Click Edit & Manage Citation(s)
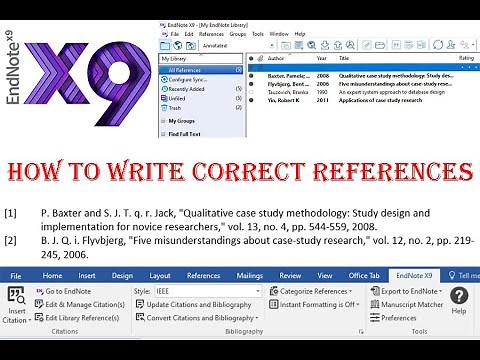The width and height of the screenshot is (480, 360). click(x=80, y=304)
